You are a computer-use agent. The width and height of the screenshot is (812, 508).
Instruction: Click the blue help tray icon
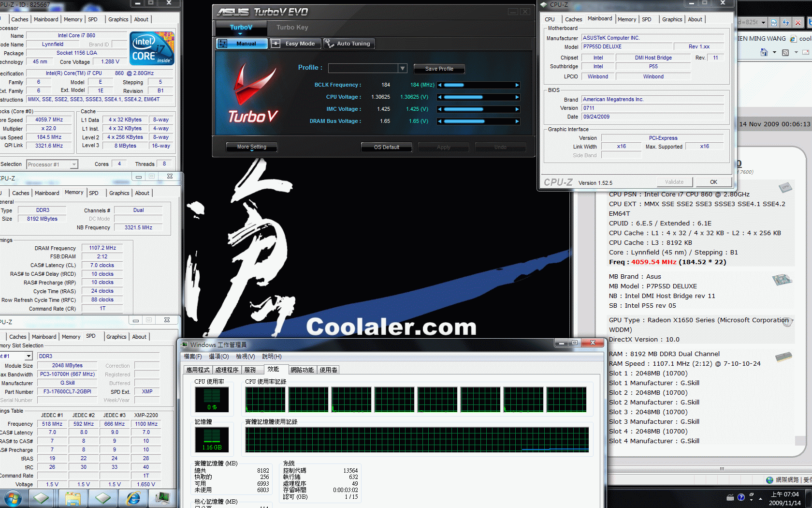(x=741, y=497)
